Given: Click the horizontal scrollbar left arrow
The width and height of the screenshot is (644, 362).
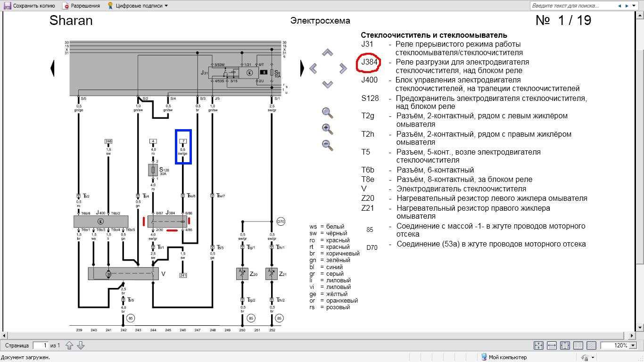Looking at the screenshot, I should tap(3, 336).
